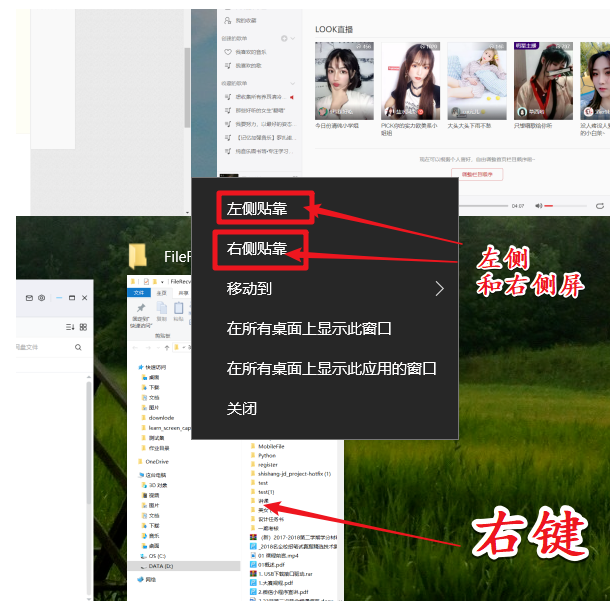Collapse the 收藏的歌单 section chevron
610x601 pixels.
coord(293,83)
